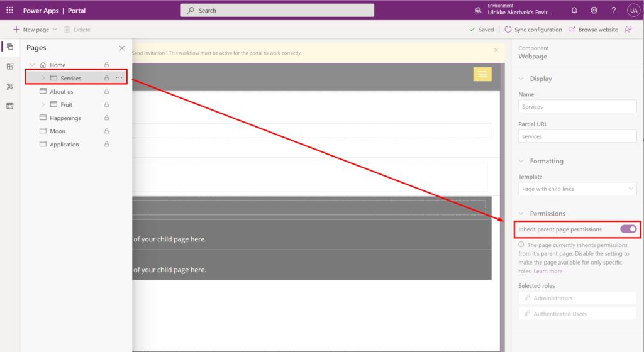Image resolution: width=644 pixels, height=352 pixels.
Task: Click Browse website
Action: pos(593,30)
